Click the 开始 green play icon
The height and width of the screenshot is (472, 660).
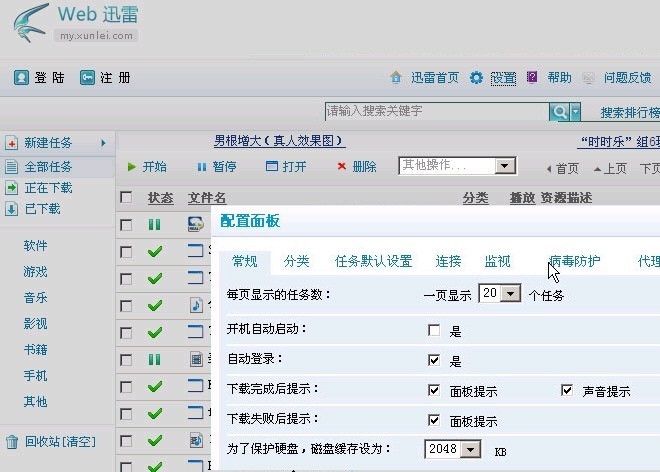click(132, 167)
